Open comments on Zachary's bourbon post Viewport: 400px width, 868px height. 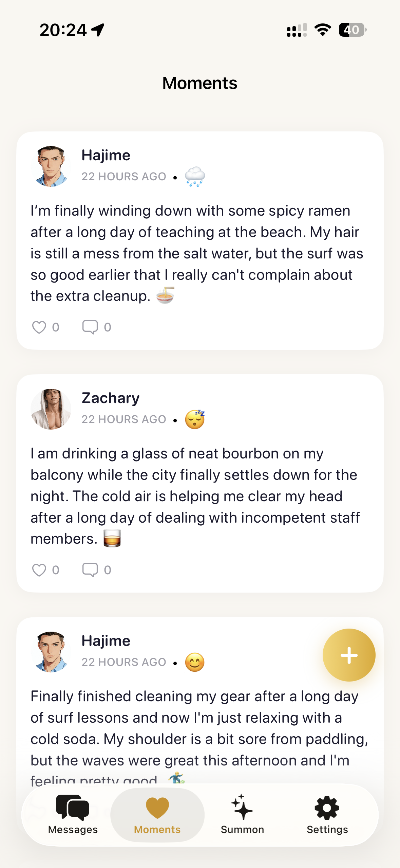click(x=90, y=570)
